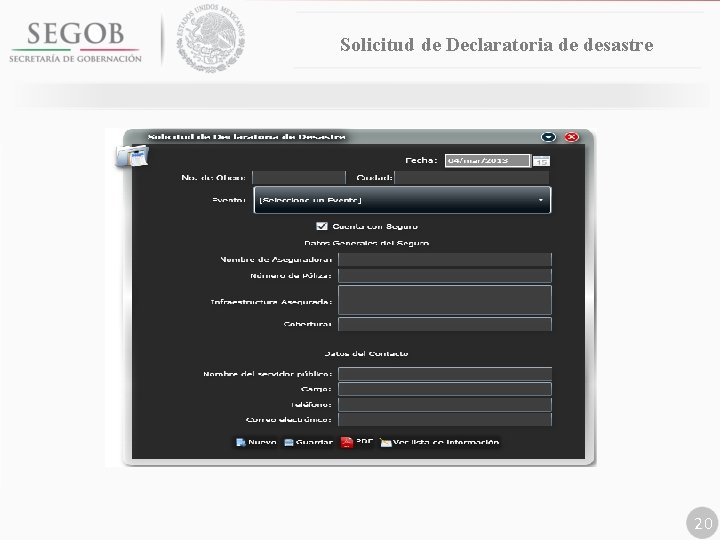The width and height of the screenshot is (720, 540).
Task: Open the calendar picker beside Fecha
Action: (x=541, y=161)
